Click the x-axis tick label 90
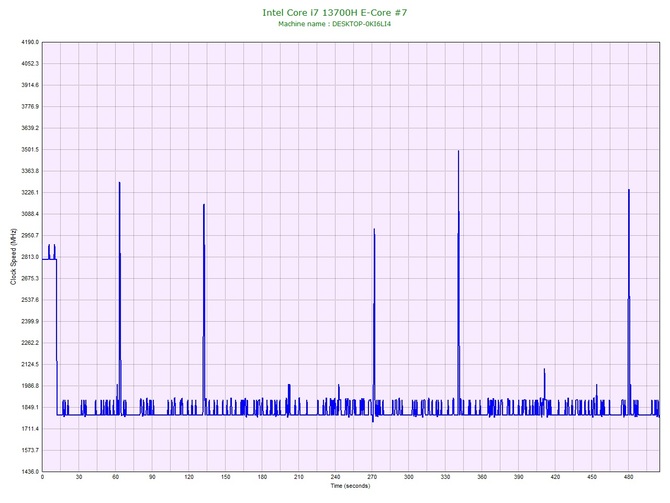The width and height of the screenshot is (670, 503). pyautogui.click(x=152, y=477)
